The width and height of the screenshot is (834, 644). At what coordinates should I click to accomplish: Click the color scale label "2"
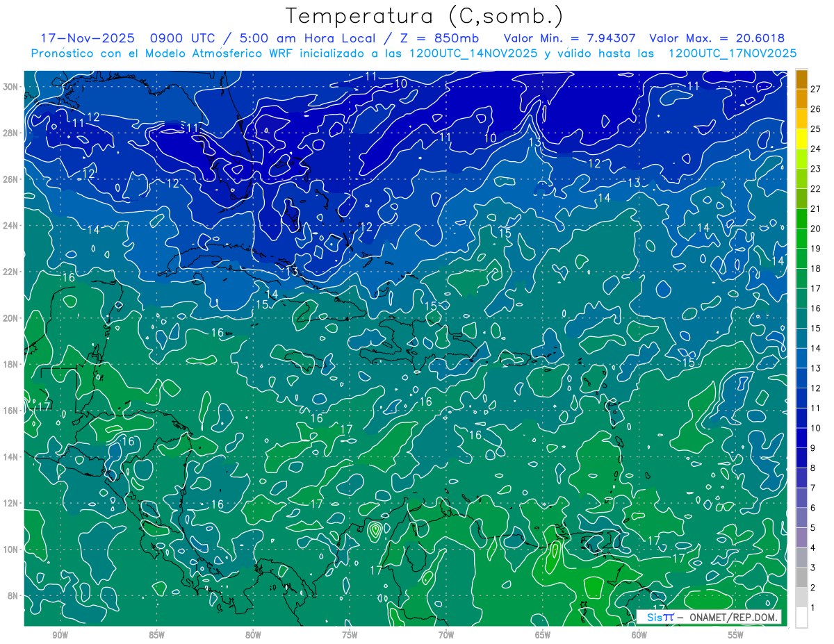point(813,588)
